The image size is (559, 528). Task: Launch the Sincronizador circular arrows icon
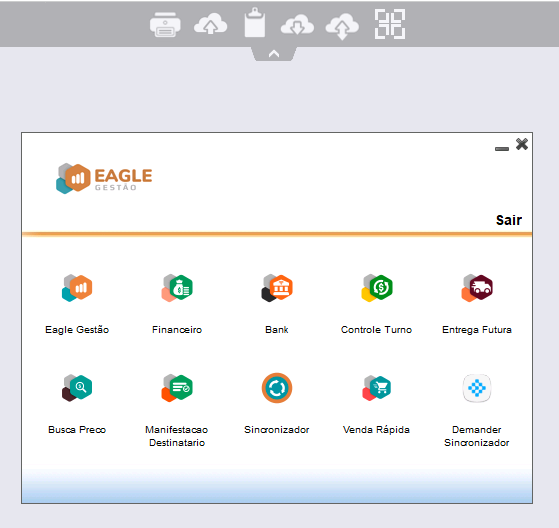click(277, 388)
